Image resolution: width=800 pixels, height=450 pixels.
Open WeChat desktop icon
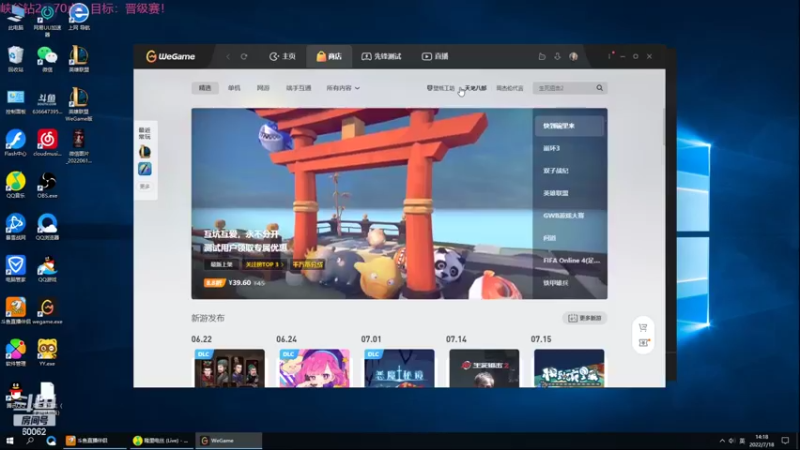pos(47,58)
